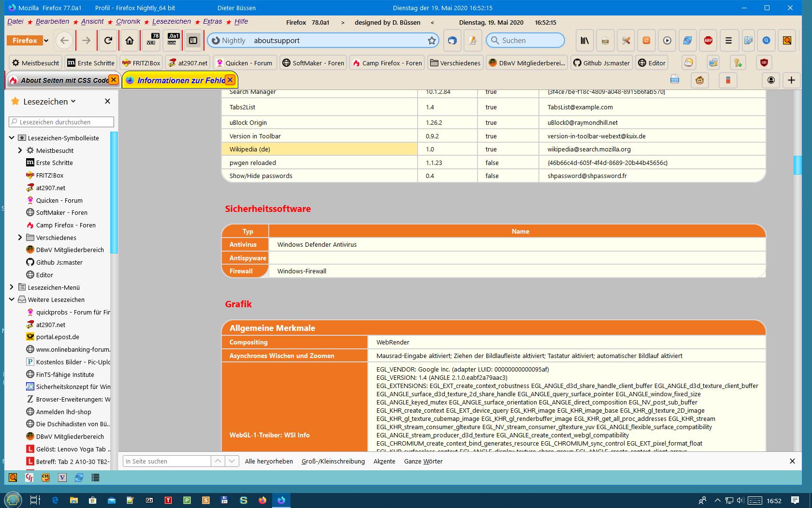Screen dimensions: 812x508
Task: Collapse the Weitere Lesezeichen folder
Action: click(12, 299)
